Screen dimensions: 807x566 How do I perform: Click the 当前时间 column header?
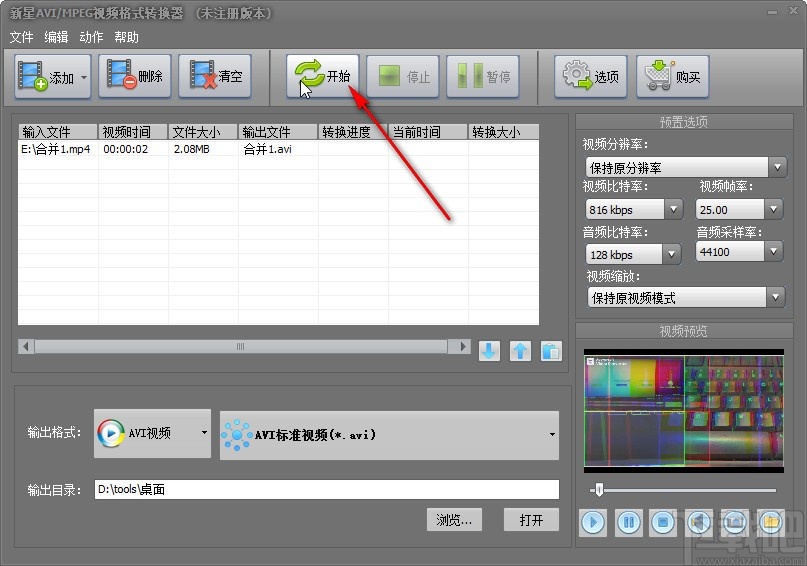coord(428,132)
